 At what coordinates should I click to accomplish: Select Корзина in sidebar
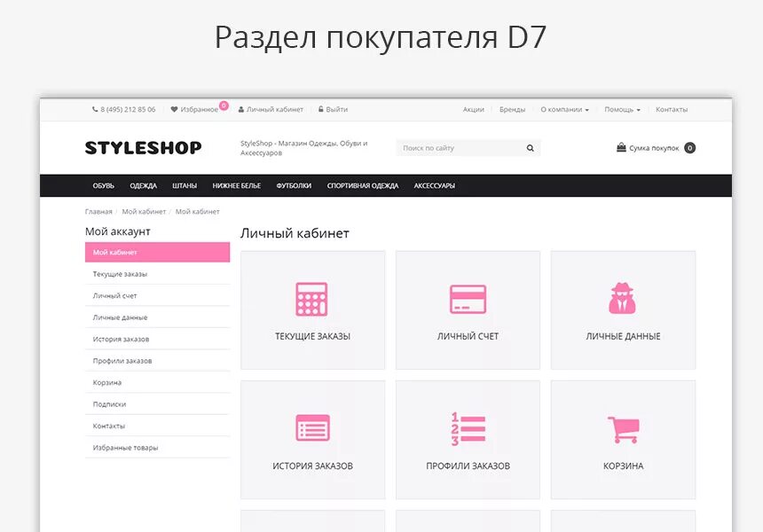click(x=157, y=383)
